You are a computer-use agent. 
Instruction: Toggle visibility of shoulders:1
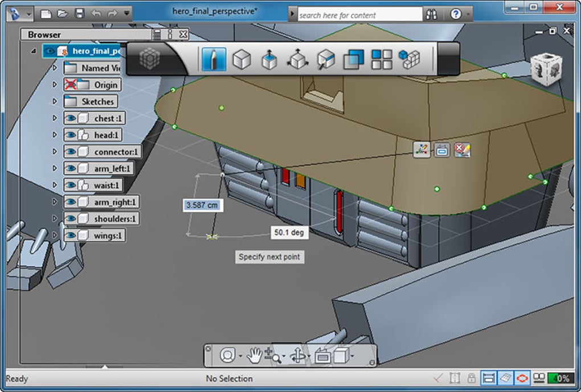[x=71, y=219]
